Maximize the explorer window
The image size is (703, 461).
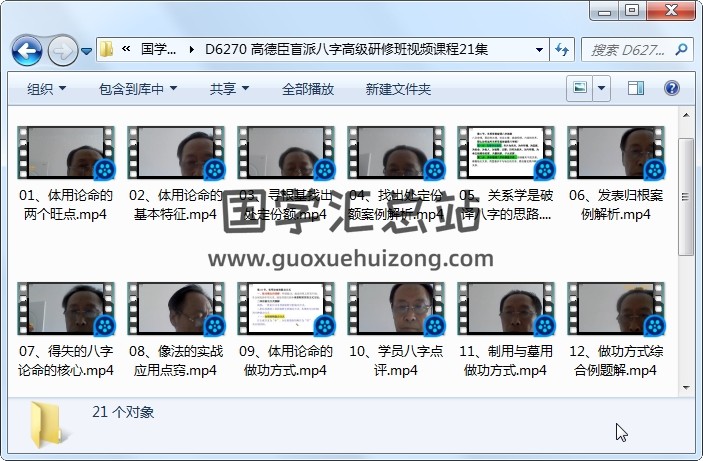(632, 11)
